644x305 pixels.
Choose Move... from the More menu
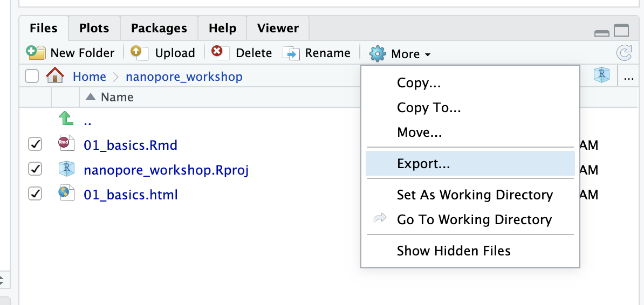click(x=470, y=132)
